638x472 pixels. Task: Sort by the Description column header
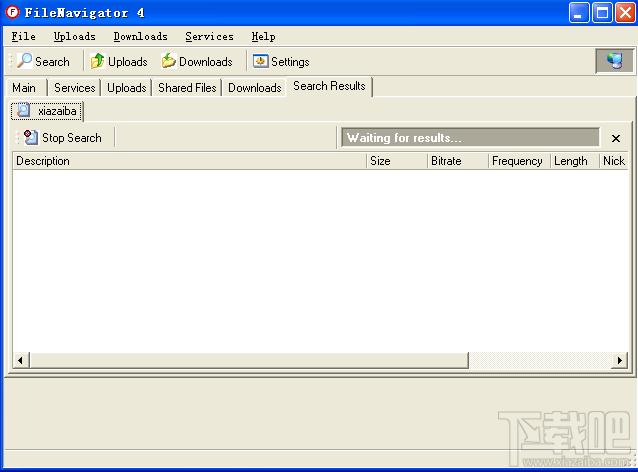point(190,161)
